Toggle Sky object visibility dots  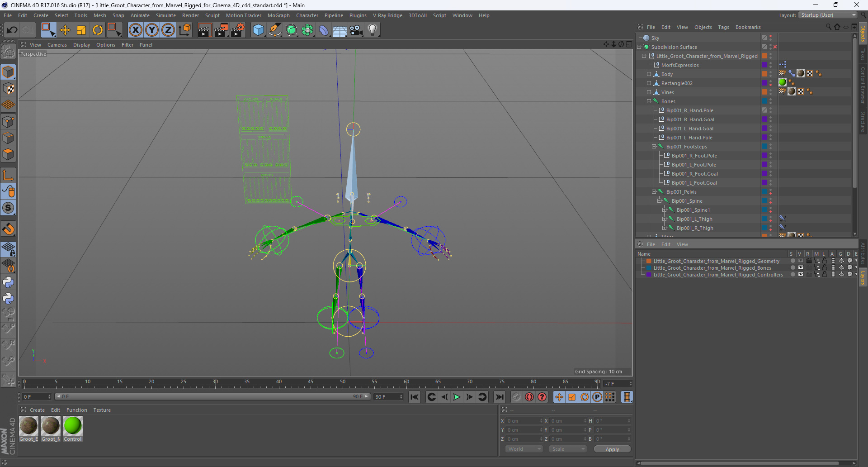pos(771,38)
